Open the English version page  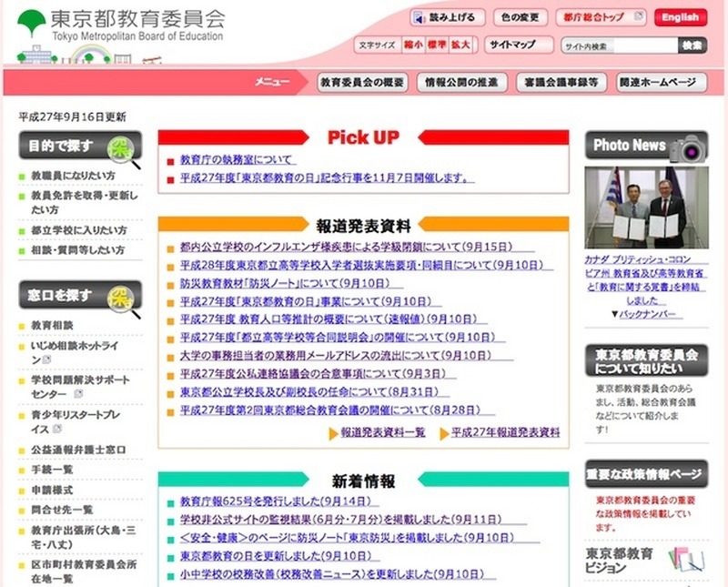click(x=682, y=16)
